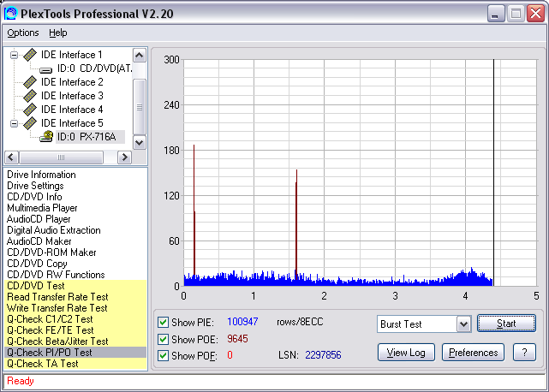Uncheck the Show POF checkbox

point(163,355)
